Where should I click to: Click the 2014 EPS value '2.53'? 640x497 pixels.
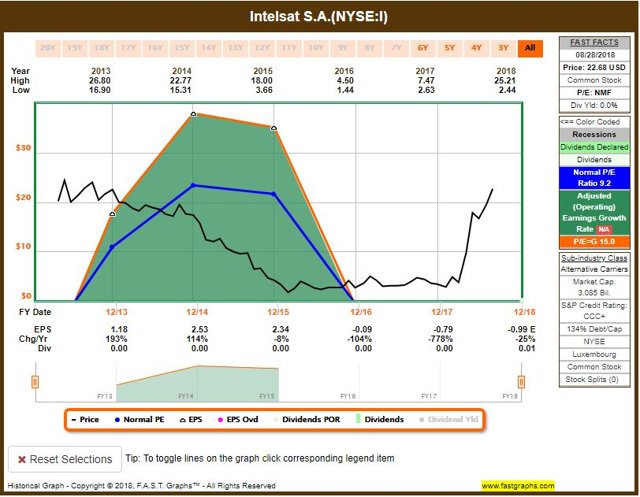200,329
